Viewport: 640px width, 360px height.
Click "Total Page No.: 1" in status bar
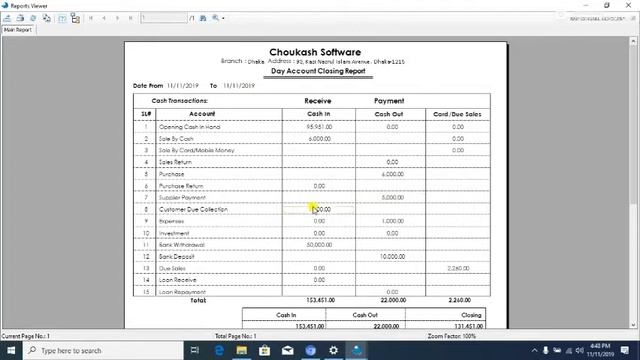pyautogui.click(x=236, y=336)
